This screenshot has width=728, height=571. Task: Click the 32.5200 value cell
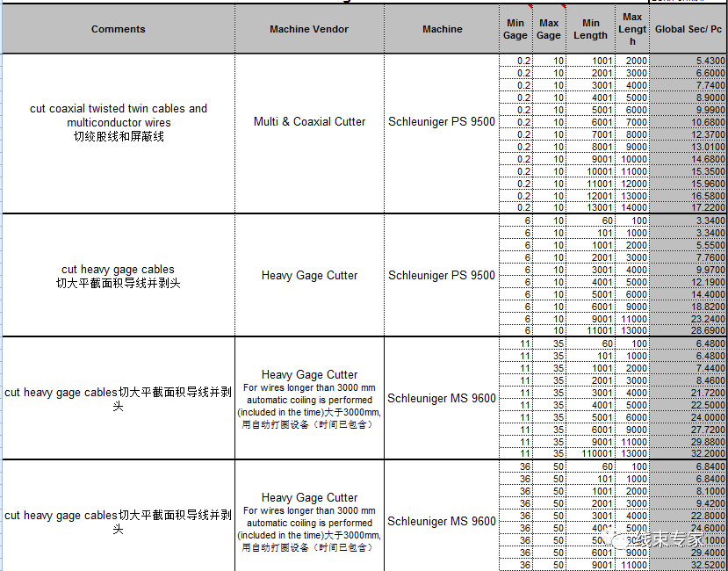click(x=688, y=566)
